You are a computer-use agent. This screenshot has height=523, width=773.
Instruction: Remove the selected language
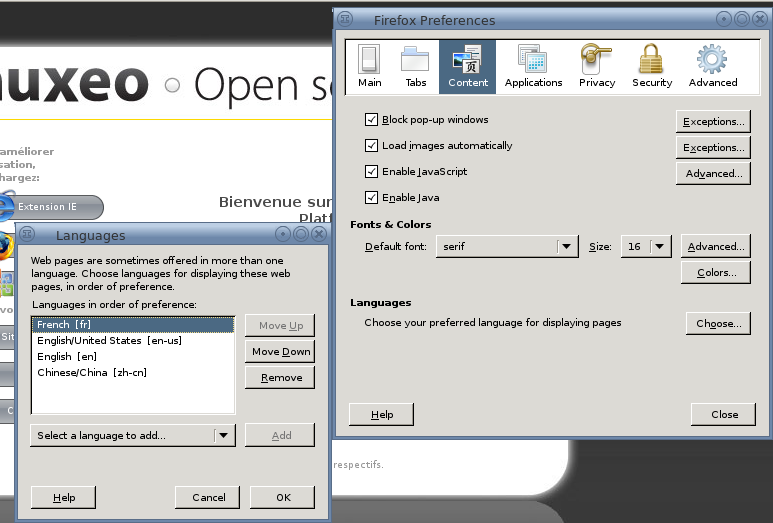(280, 378)
